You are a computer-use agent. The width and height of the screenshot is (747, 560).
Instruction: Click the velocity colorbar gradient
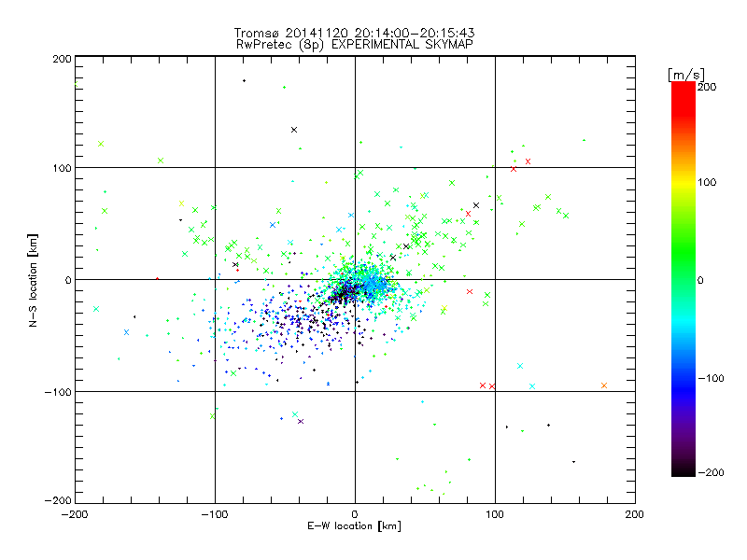coord(684,278)
